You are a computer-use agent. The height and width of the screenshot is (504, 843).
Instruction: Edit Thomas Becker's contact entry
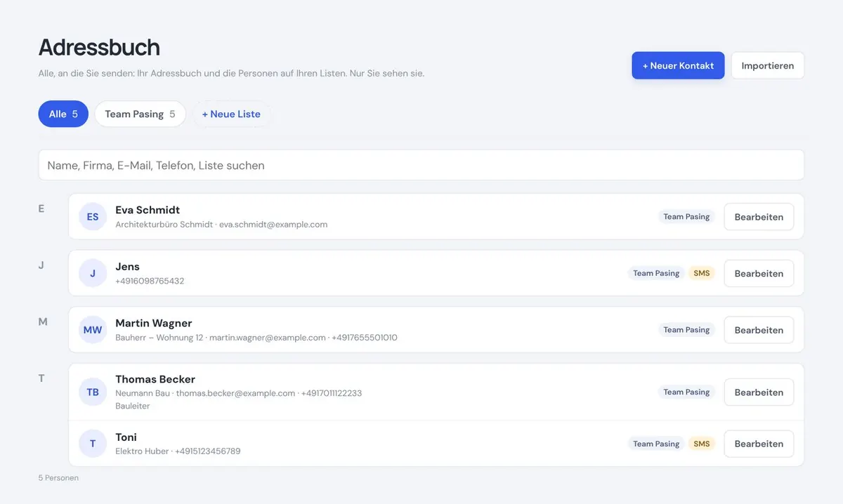click(759, 392)
